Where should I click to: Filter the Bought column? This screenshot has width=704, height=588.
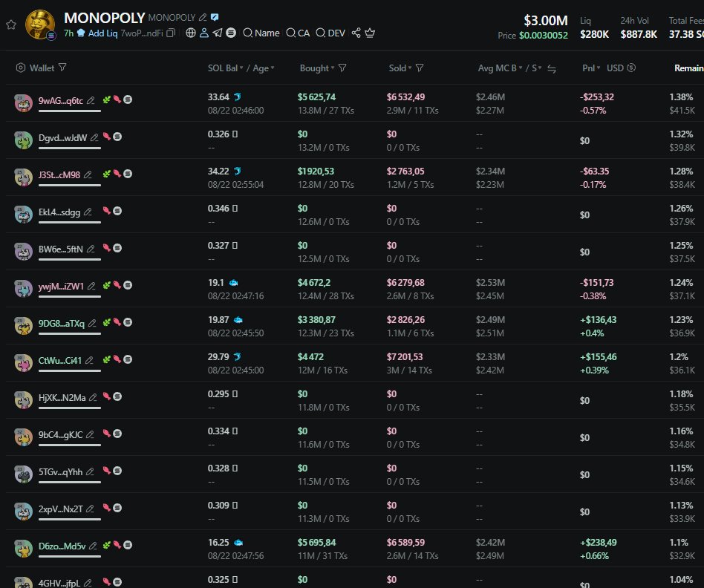(x=342, y=68)
